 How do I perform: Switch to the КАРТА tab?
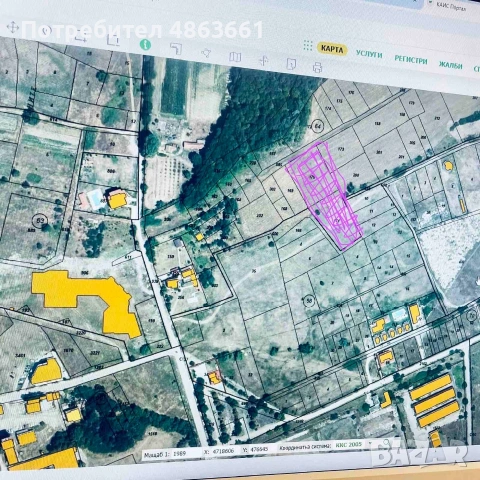coord(332,49)
